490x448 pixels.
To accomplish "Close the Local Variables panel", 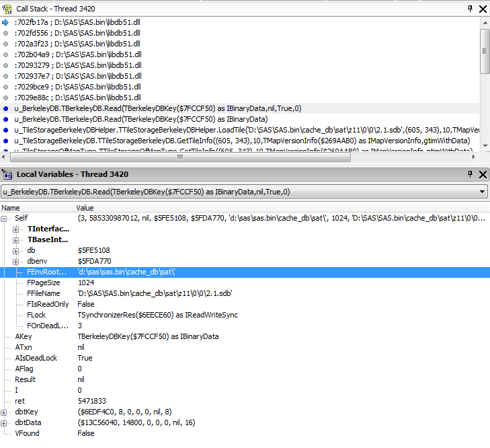I will click(x=482, y=174).
